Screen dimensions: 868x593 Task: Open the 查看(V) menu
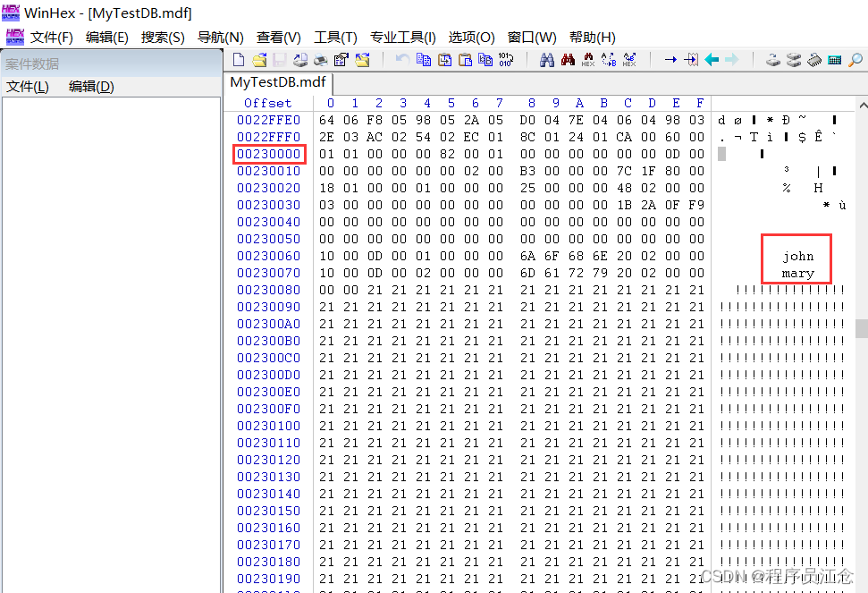(x=278, y=37)
